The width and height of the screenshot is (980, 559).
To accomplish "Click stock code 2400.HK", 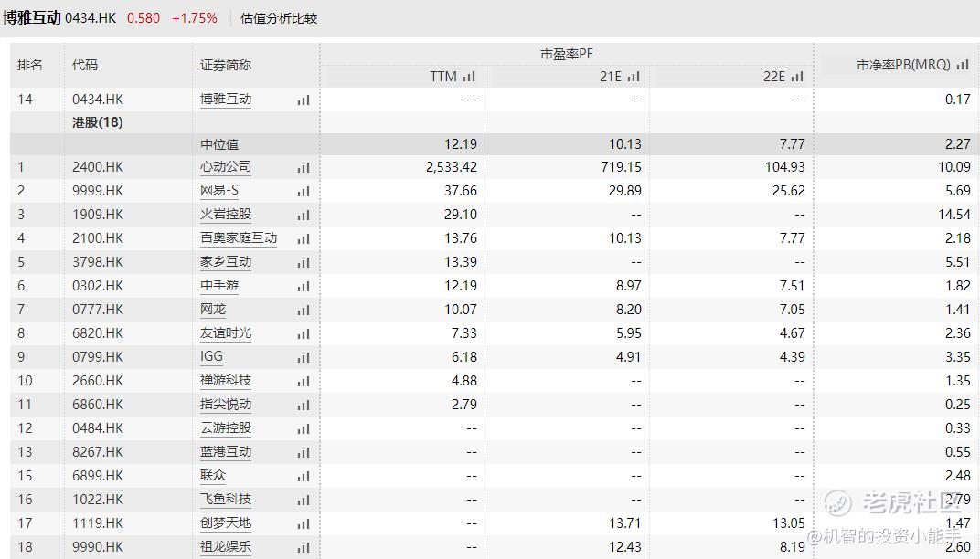I will [98, 167].
